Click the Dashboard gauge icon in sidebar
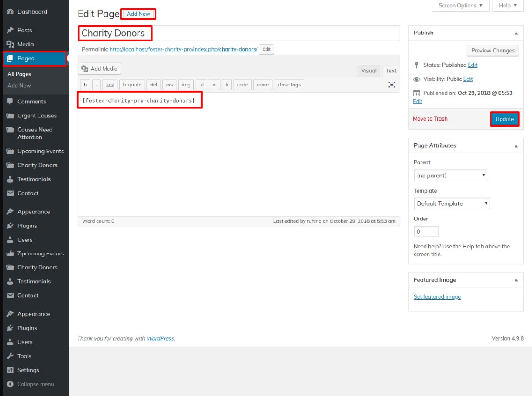Viewport: 532px width, 396px height. pos(10,12)
